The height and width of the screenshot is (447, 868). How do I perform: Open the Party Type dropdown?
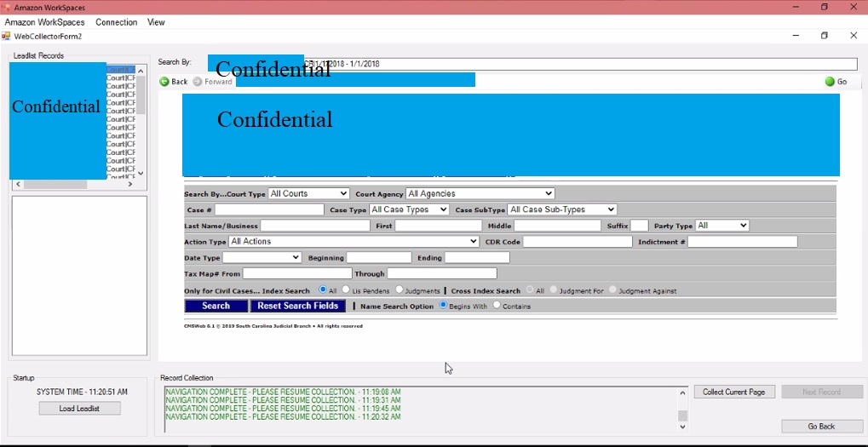tap(721, 226)
